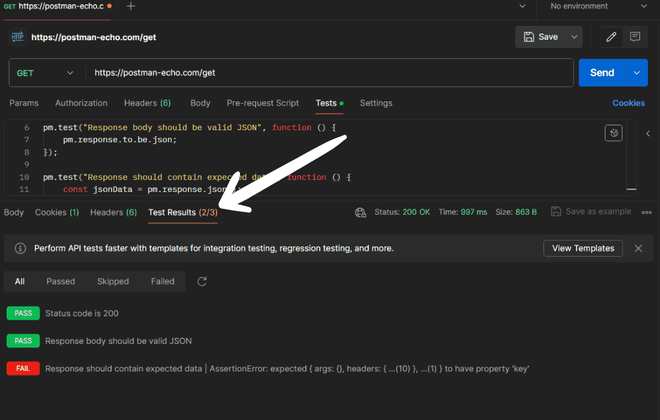
Task: Open the response Body tab
Action: pyautogui.click(x=13, y=213)
